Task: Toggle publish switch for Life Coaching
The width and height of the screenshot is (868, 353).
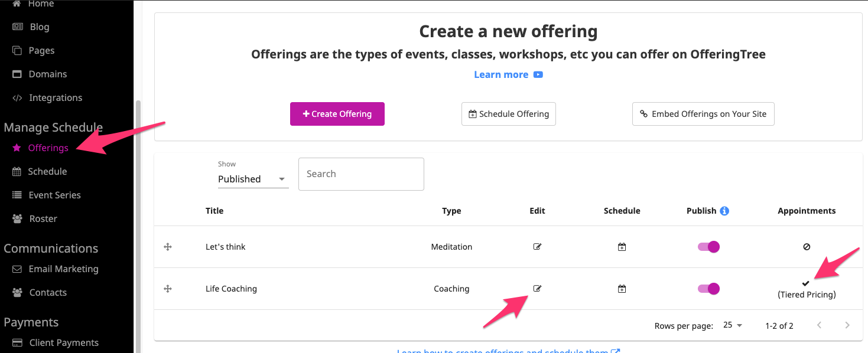Action: click(708, 289)
